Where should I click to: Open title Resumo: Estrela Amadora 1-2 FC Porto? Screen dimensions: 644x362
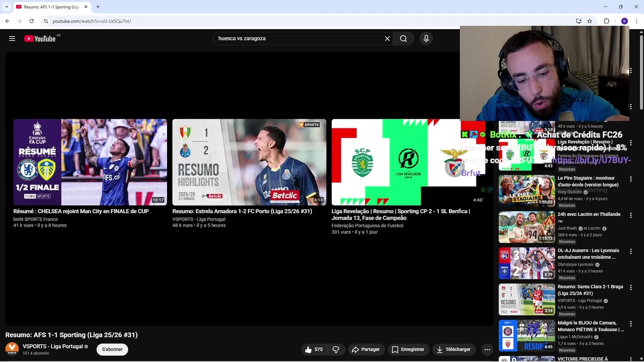242,212
